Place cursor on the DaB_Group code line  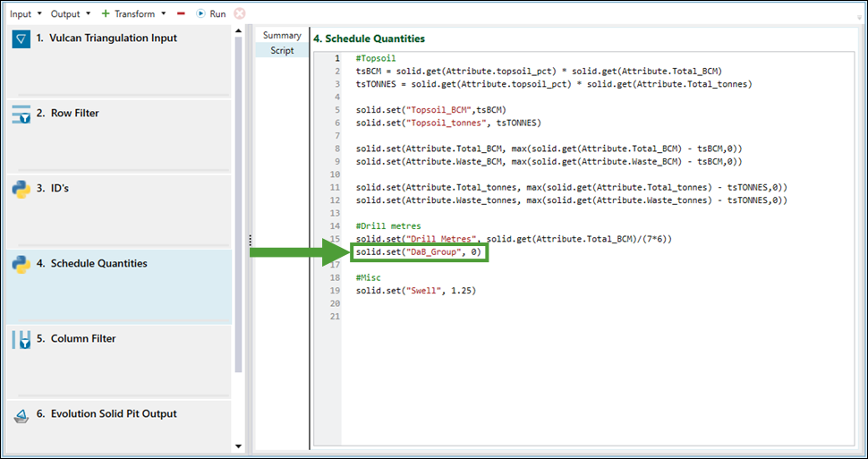point(419,253)
